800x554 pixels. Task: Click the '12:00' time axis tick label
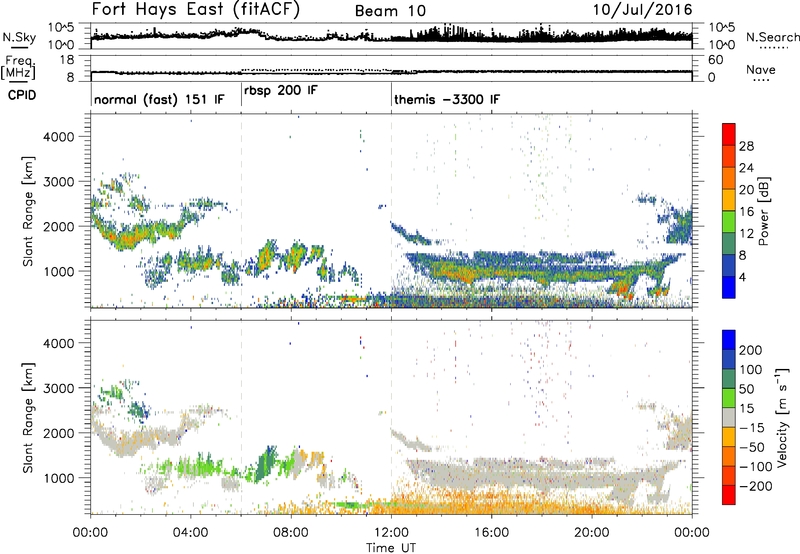(x=391, y=533)
